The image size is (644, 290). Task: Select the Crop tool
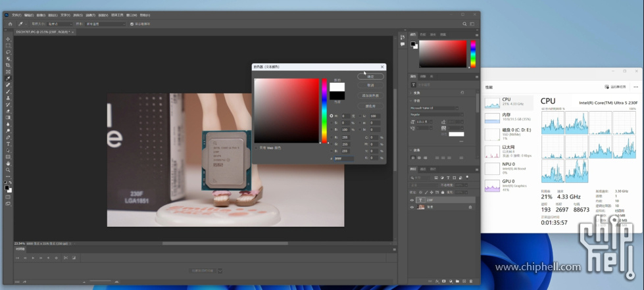pos(8,65)
